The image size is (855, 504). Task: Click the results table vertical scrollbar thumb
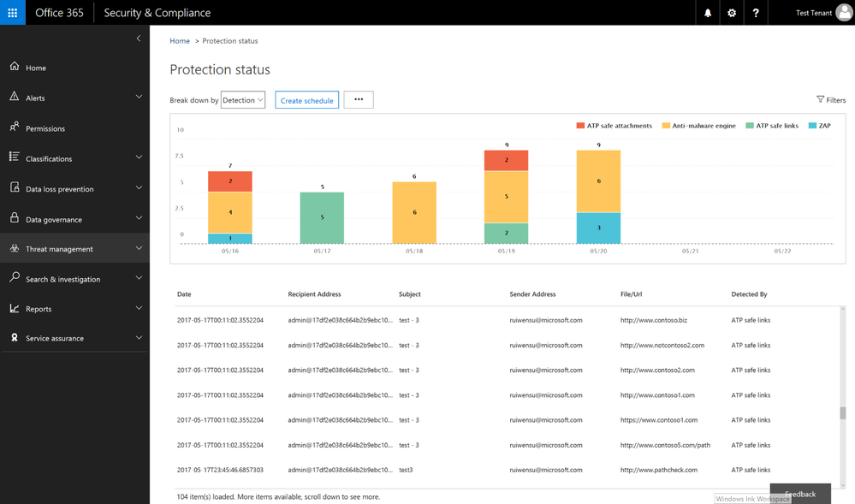tap(842, 413)
